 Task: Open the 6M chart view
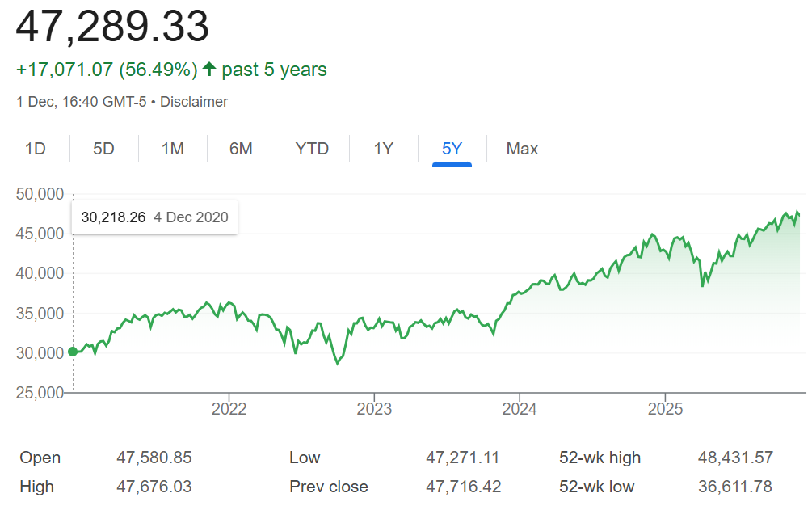(241, 149)
